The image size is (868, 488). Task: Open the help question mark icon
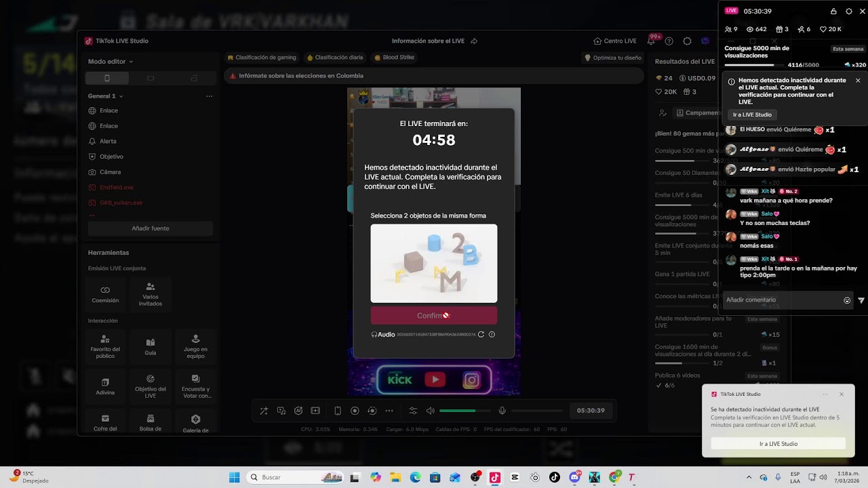(x=669, y=41)
